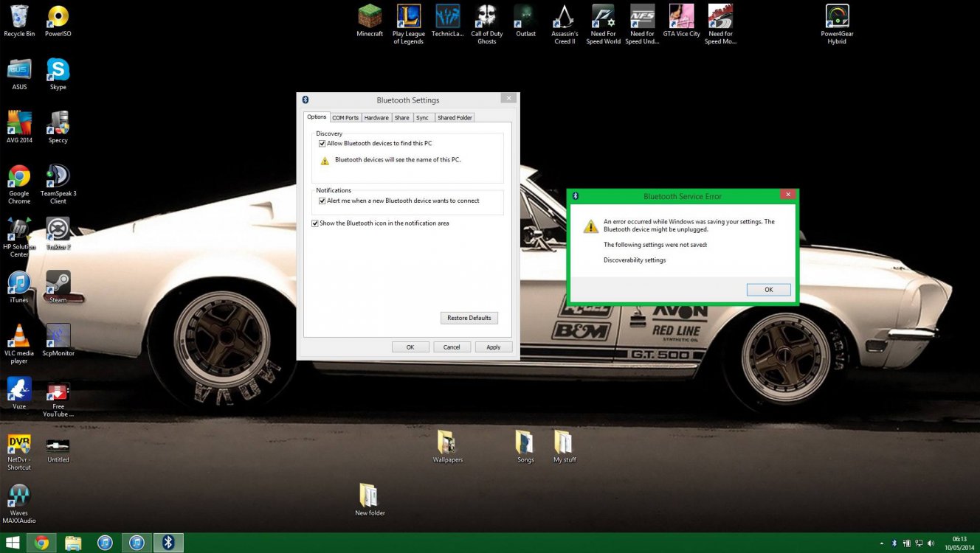Launch PowerISO from the desktop

point(58,21)
